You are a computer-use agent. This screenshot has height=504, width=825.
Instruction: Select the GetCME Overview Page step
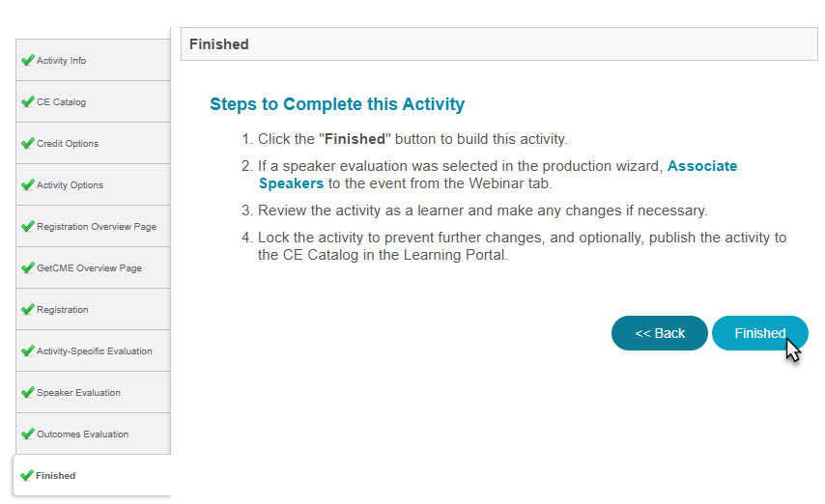93,267
